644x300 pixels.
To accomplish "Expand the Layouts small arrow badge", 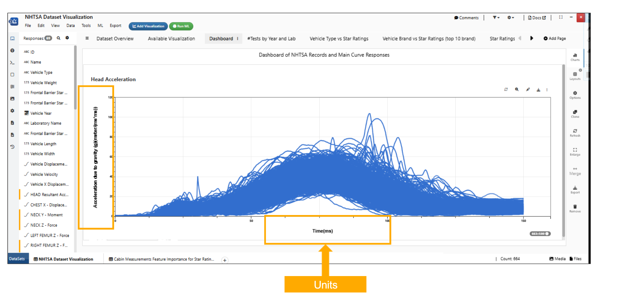I will pos(580,70).
